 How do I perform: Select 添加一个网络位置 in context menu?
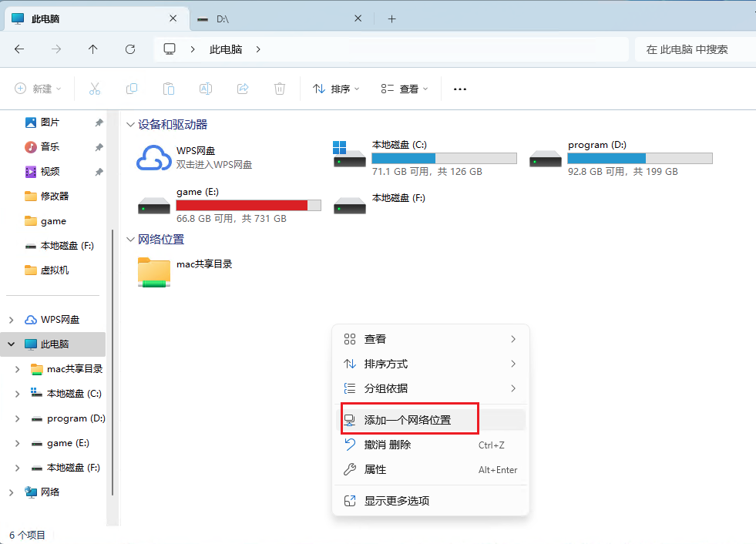[x=408, y=420]
